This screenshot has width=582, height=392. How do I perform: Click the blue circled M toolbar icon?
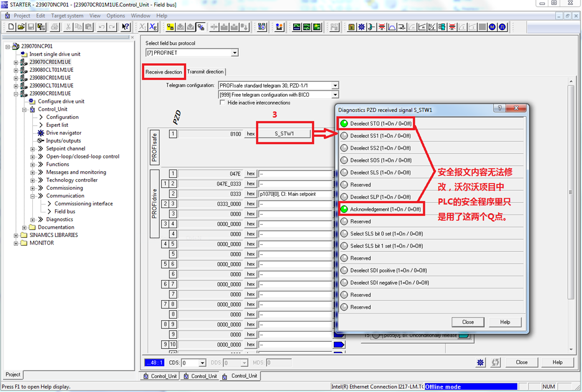point(492,27)
